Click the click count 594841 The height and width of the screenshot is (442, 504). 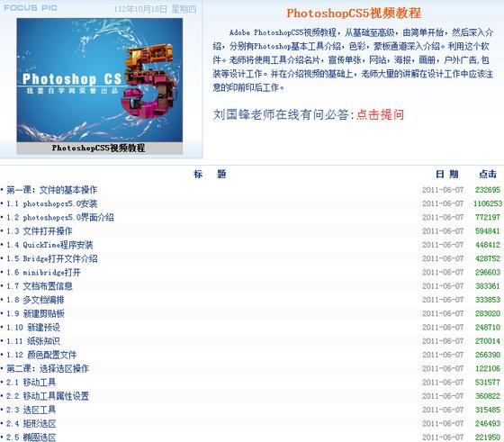pos(488,231)
